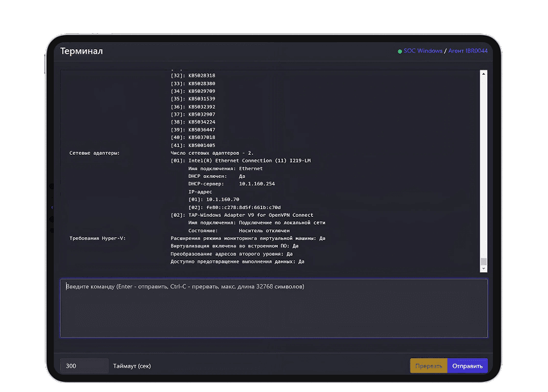Image resolution: width=548 pixels, height=392 pixels.
Task: Click the DHCP-сервер address 10.1.160.254
Action: coord(257,184)
